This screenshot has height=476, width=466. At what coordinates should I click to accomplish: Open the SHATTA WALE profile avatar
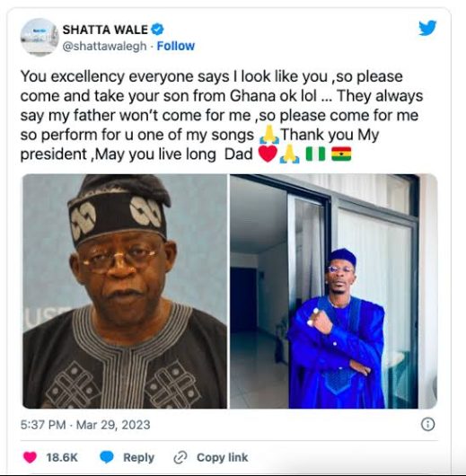pyautogui.click(x=40, y=38)
